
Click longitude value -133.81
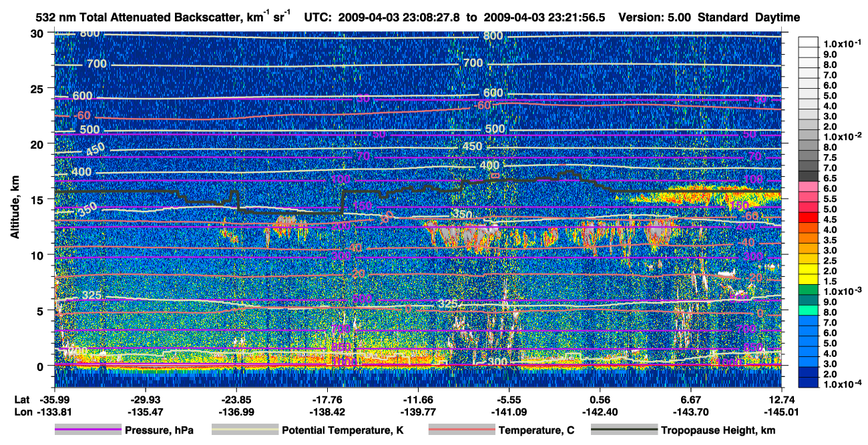pos(54,412)
